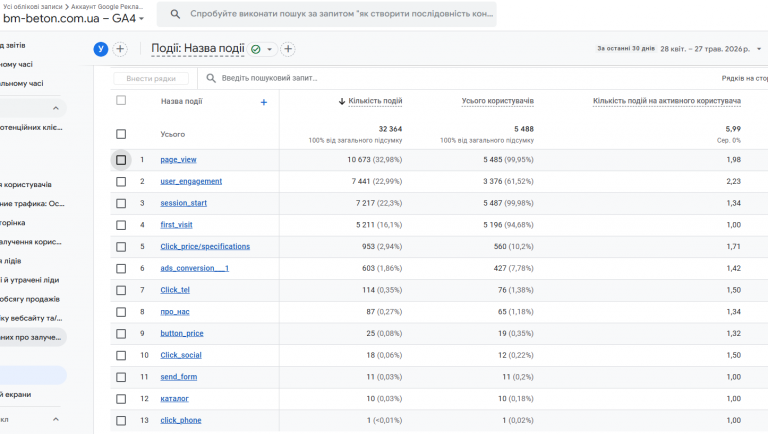This screenshot has width=768, height=434.
Task: Open the dropdown arrow next to report title
Action: tap(269, 49)
